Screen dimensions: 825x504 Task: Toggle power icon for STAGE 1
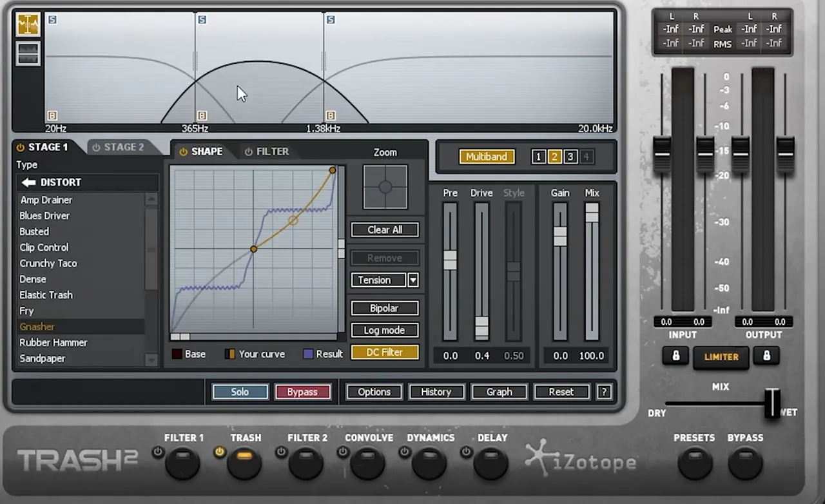click(21, 147)
